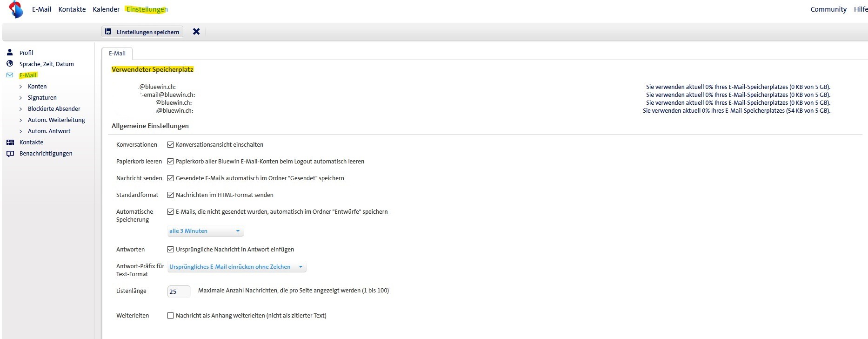868x339 pixels.
Task: Open the Community link
Action: (x=828, y=9)
